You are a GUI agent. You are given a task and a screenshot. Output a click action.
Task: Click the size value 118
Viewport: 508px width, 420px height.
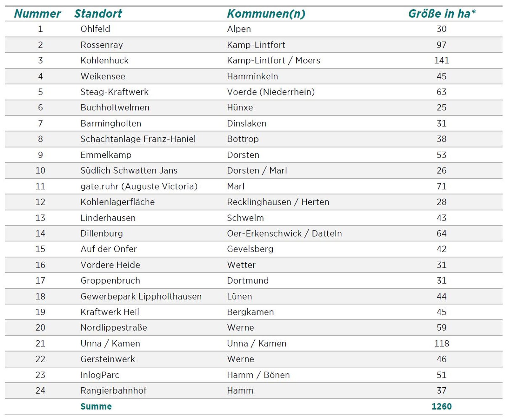point(441,343)
